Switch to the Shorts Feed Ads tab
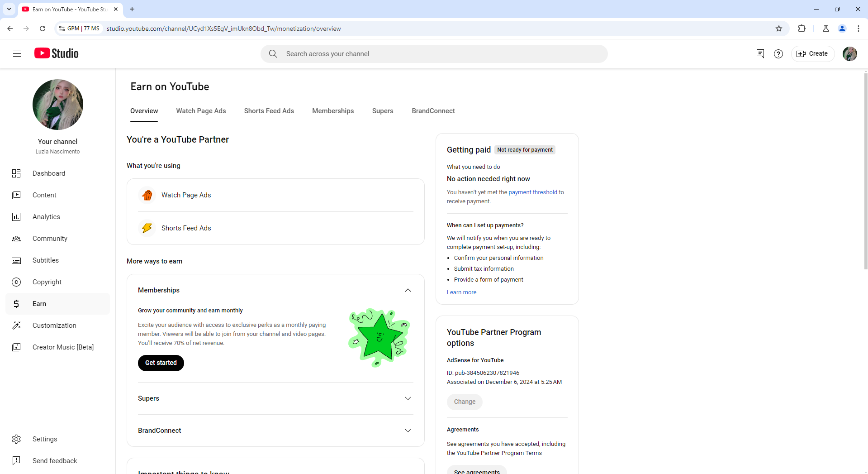 [x=269, y=111]
